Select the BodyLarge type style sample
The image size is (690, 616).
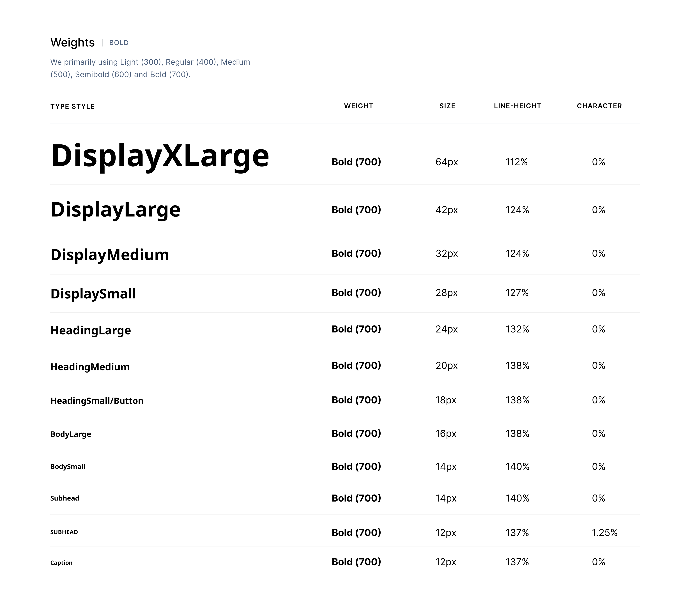tap(71, 434)
